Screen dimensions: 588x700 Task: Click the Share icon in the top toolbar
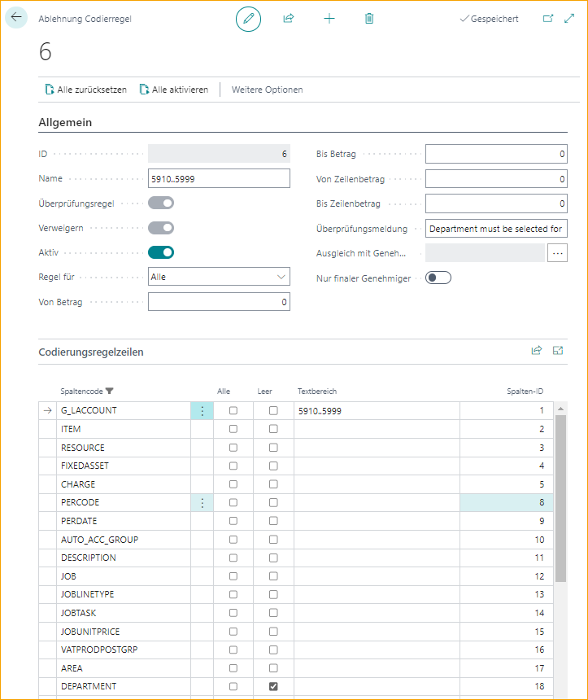tap(289, 18)
